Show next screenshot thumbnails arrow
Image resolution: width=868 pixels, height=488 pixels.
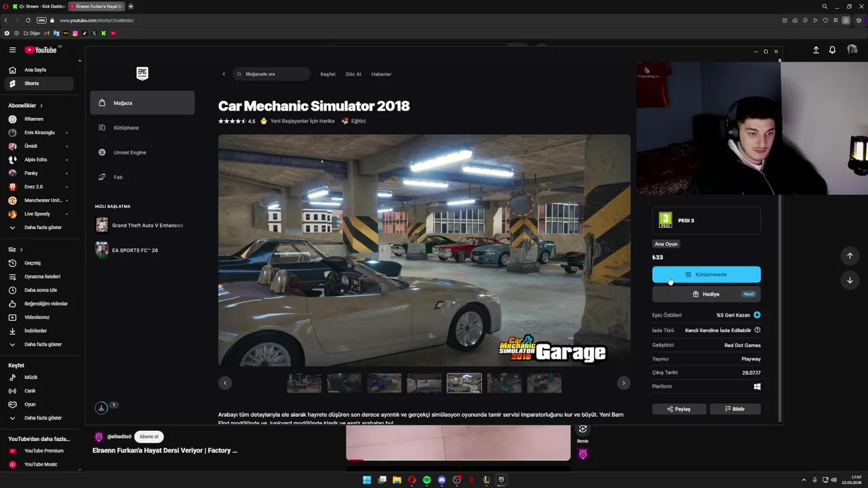623,383
